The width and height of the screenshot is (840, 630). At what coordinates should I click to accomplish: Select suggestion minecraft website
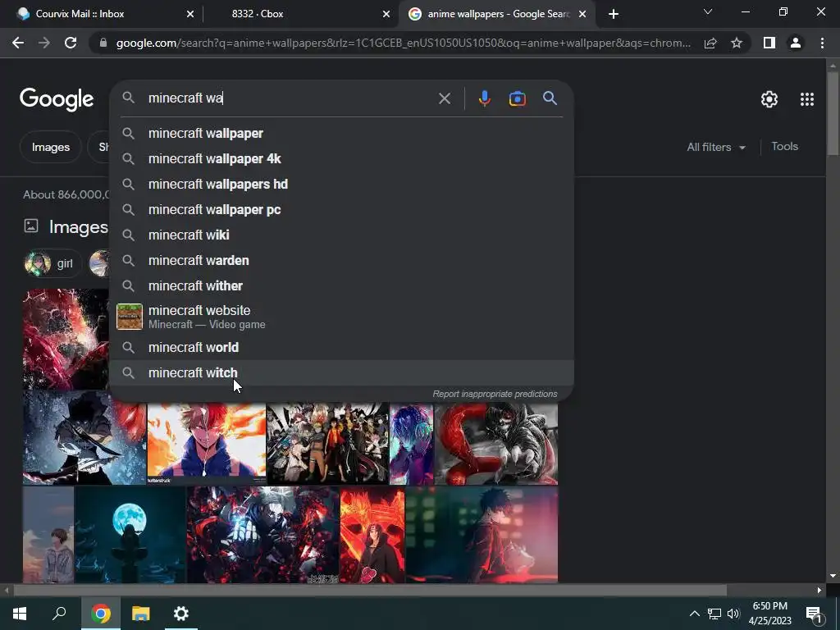click(341, 317)
